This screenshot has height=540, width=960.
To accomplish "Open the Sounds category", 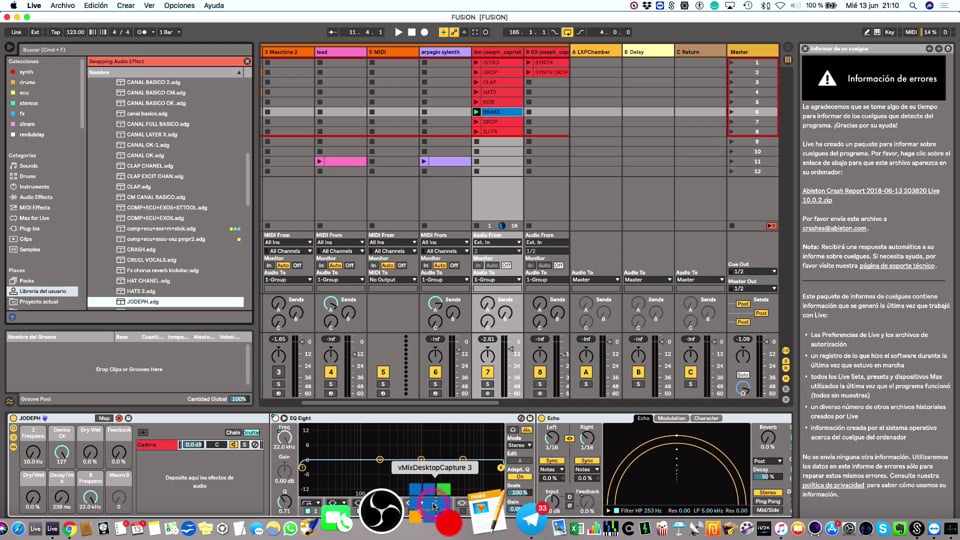I will (28, 166).
